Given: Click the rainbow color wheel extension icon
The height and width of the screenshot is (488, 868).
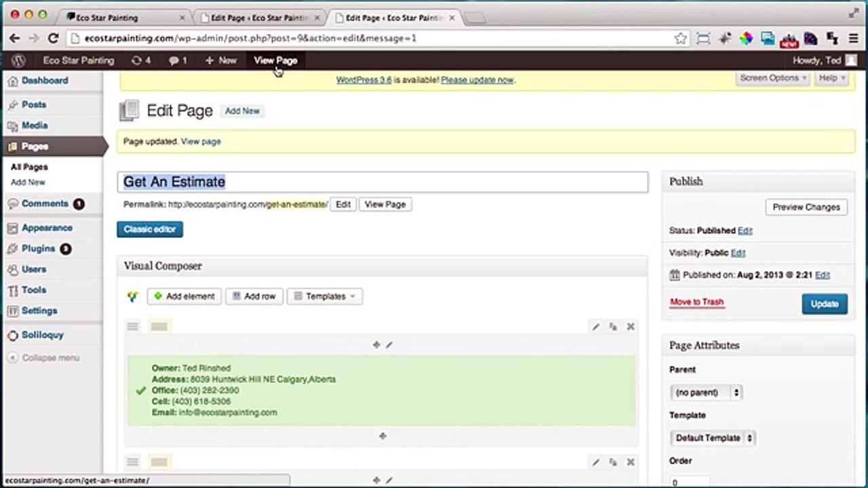Looking at the screenshot, I should (x=746, y=39).
